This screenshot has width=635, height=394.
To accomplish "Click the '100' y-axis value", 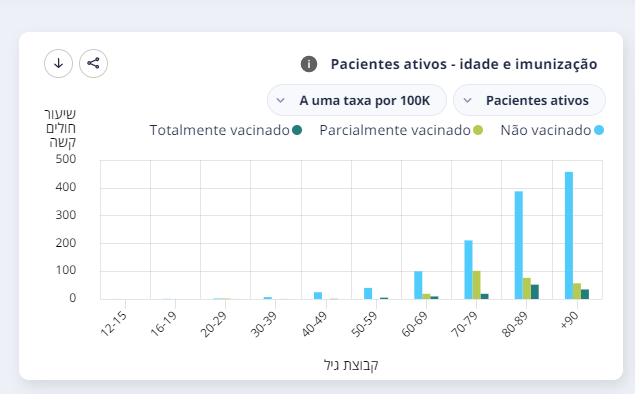I will pyautogui.click(x=66, y=270).
